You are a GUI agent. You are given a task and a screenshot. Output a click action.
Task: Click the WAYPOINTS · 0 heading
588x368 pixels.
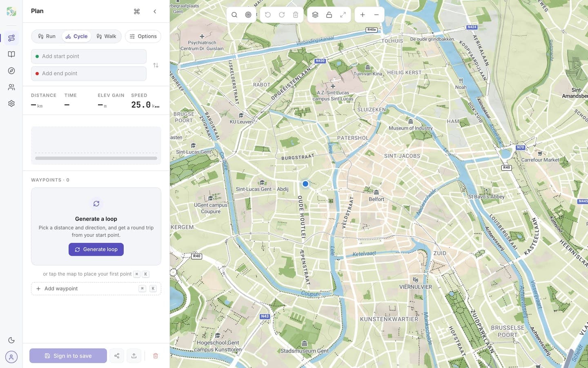[50, 180]
